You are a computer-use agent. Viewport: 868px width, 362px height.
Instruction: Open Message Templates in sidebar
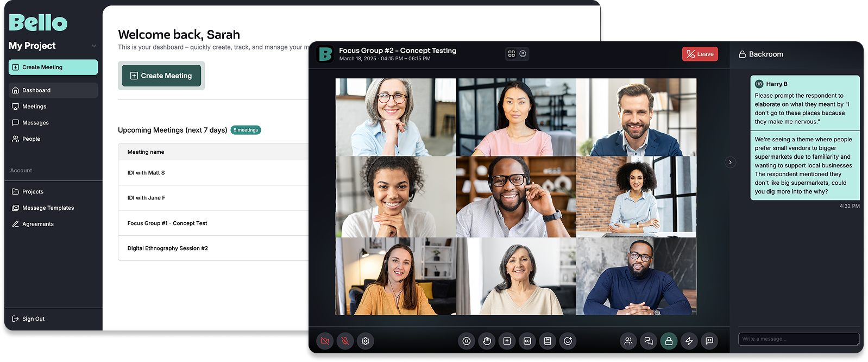coord(48,208)
